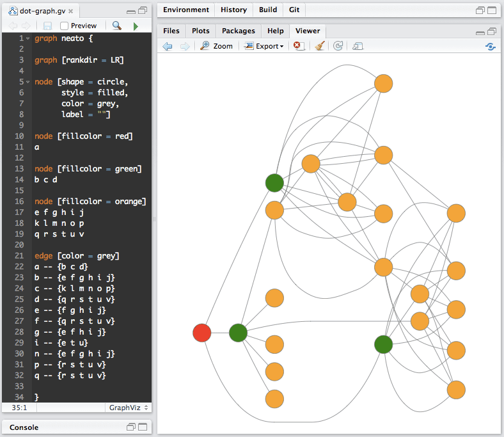Place cursor on code line 22
The width and height of the screenshot is (504, 437).
[x=61, y=267]
